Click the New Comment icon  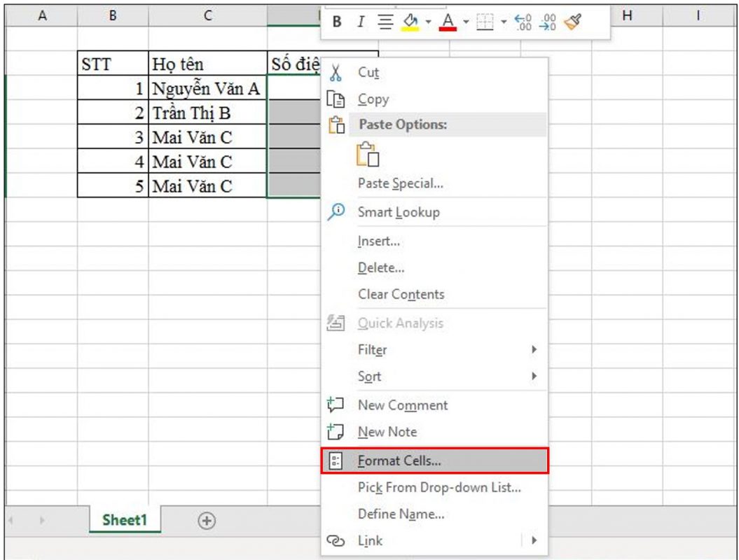(336, 405)
